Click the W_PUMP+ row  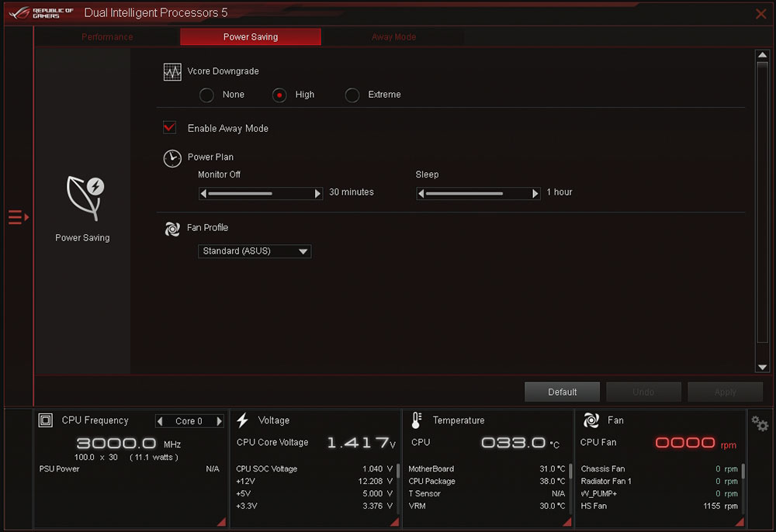point(659,493)
